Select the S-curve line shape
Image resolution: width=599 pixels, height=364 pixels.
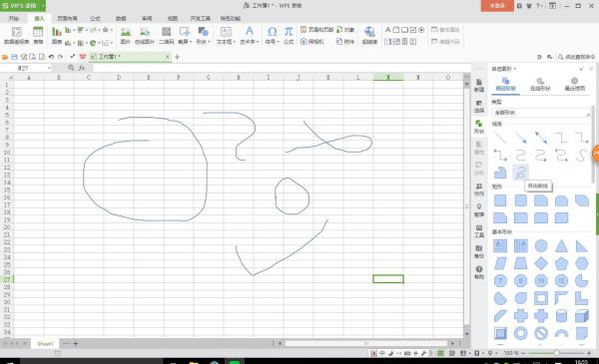coord(582,155)
